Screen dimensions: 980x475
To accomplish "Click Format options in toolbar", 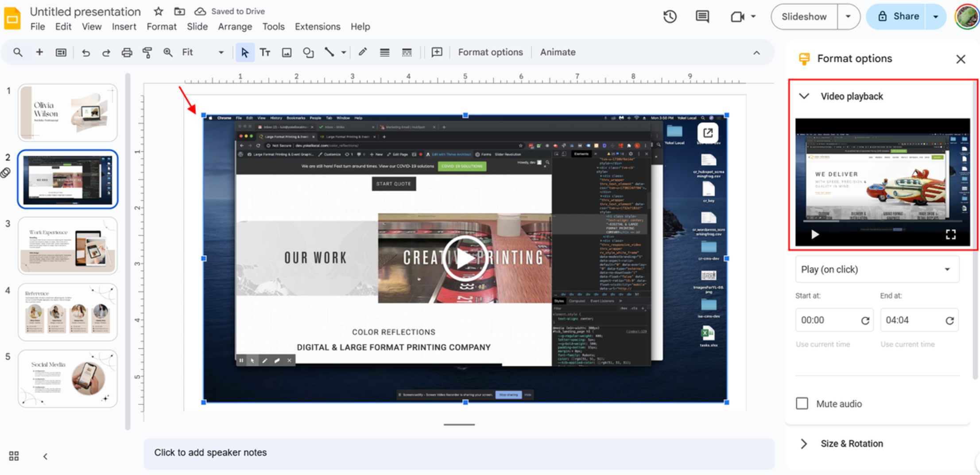I will click(490, 52).
